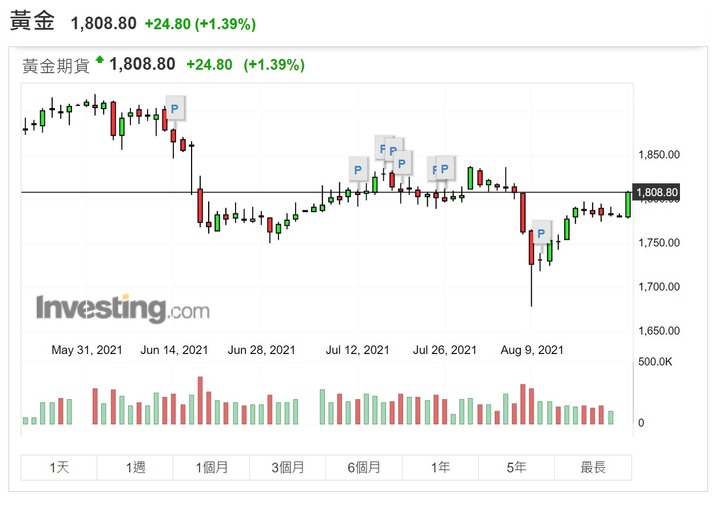720x505 pixels.
Task: Open the rightmost P marker near Jul 26
Action: tap(444, 168)
